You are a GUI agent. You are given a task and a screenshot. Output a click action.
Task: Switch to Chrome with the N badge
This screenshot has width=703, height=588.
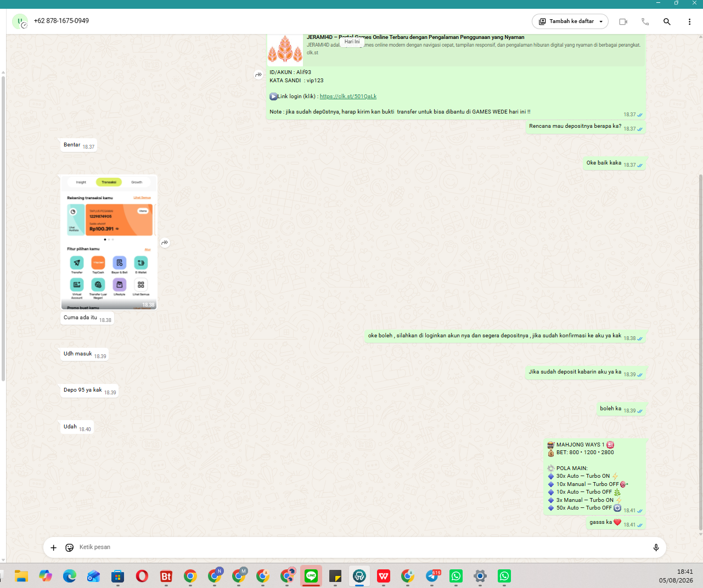point(215,576)
